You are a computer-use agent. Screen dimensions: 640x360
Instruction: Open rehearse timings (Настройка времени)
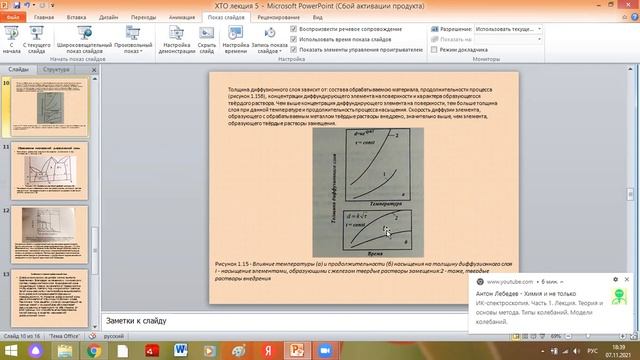[236, 39]
